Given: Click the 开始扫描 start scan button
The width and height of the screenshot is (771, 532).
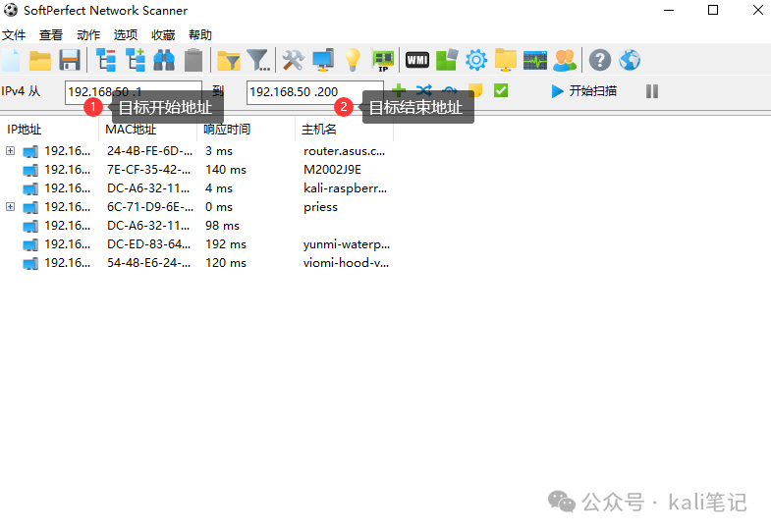Looking at the screenshot, I should (x=584, y=91).
